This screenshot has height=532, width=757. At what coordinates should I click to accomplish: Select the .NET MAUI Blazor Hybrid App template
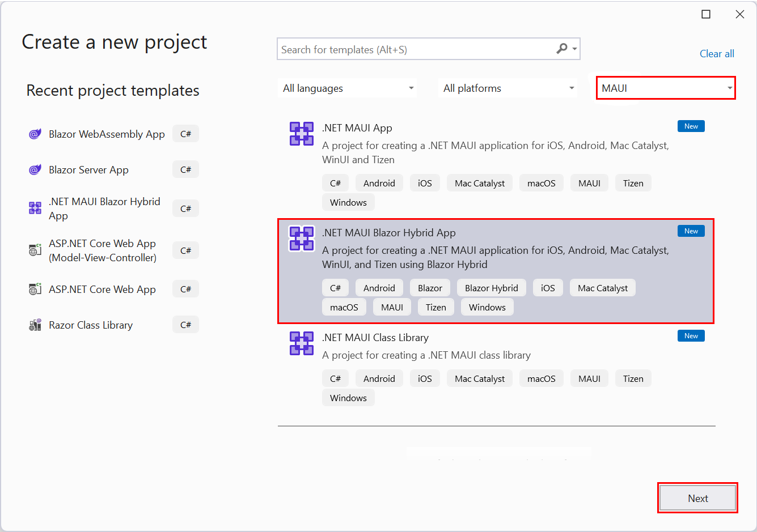coord(389,233)
